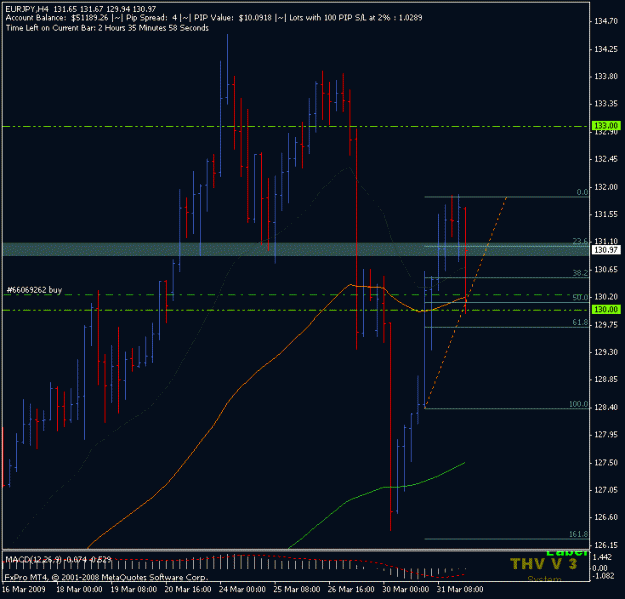Click the 129.30 price scale label
The image size is (625, 599).
click(606, 352)
